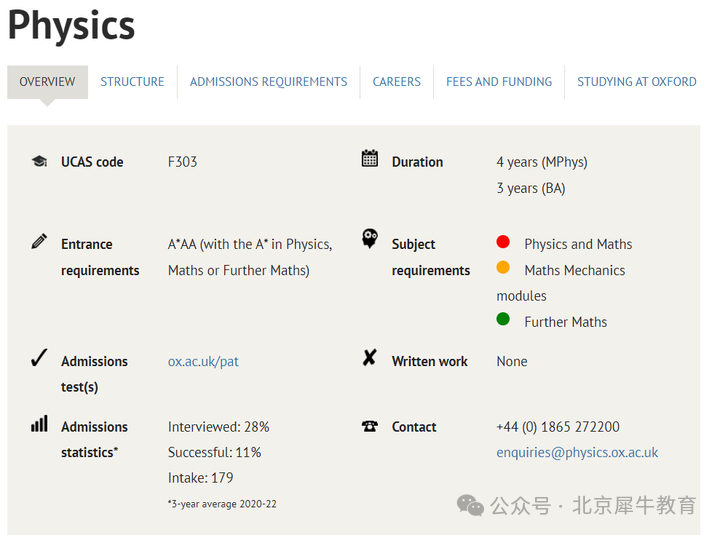Click the WeChat logo in the watermark
The width and height of the screenshot is (720, 535).
[x=470, y=505]
